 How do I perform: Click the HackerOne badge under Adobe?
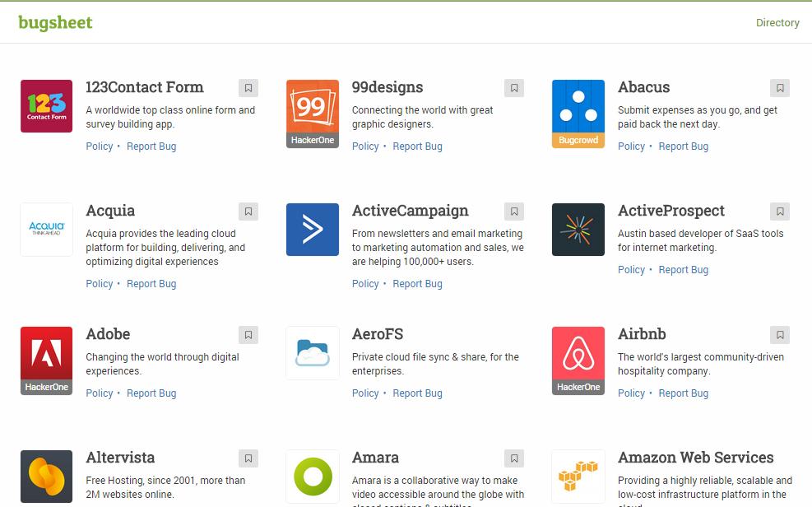pos(47,388)
